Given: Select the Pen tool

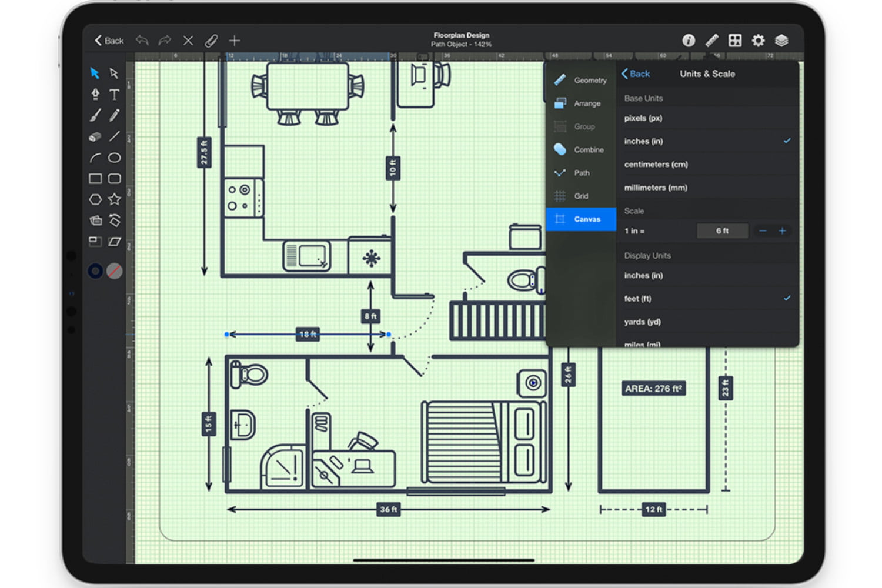Looking at the screenshot, I should (95, 95).
